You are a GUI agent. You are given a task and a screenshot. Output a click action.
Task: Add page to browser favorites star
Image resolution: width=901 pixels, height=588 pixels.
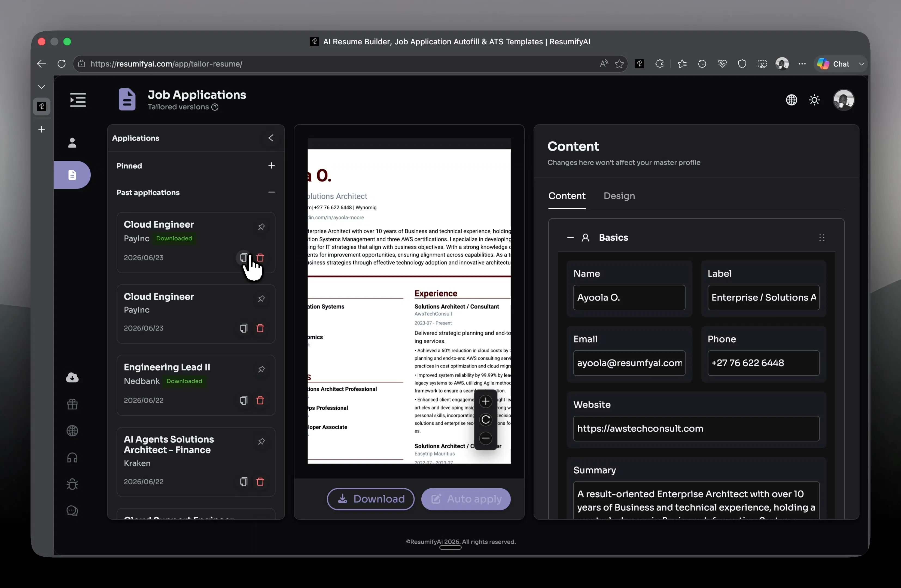[x=619, y=64]
